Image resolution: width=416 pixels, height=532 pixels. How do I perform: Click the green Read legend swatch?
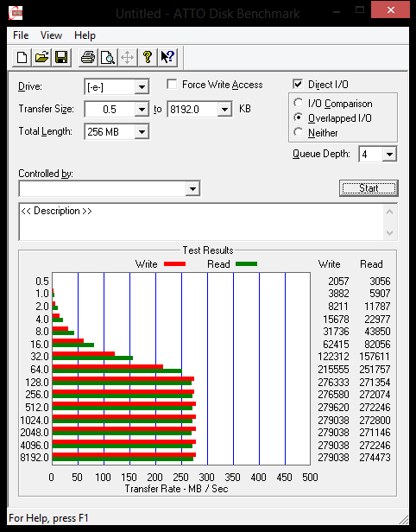click(246, 263)
